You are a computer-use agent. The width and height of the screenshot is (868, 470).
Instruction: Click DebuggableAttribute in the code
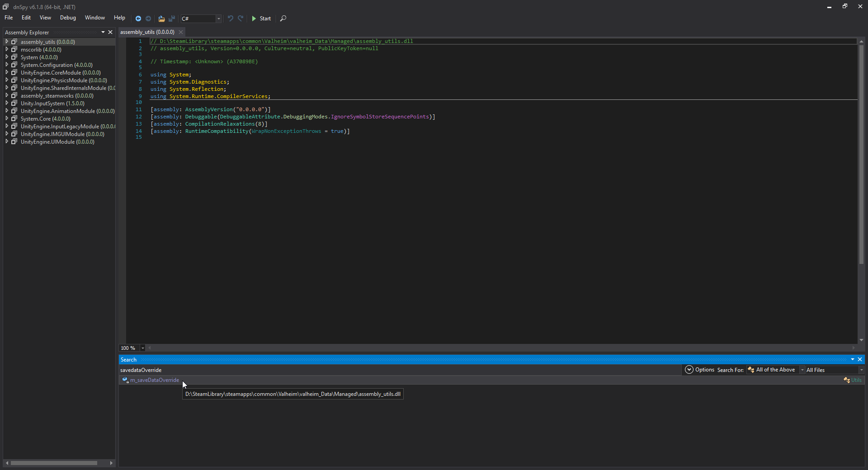click(x=250, y=117)
